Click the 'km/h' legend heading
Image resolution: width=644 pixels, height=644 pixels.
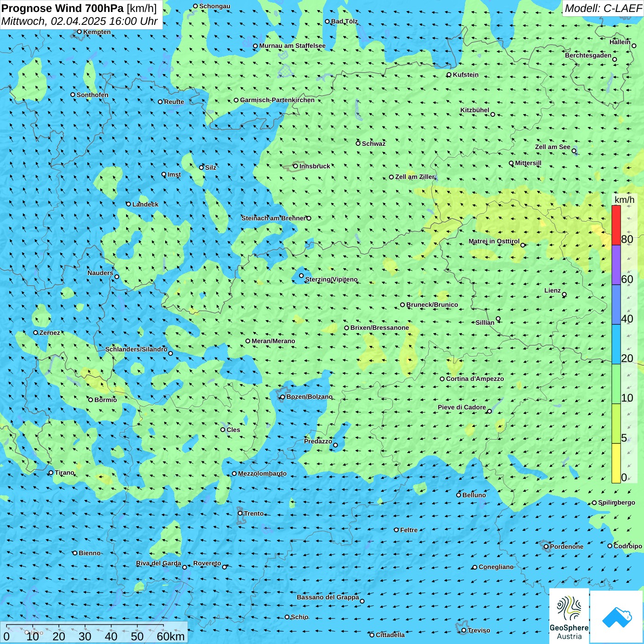(x=624, y=200)
